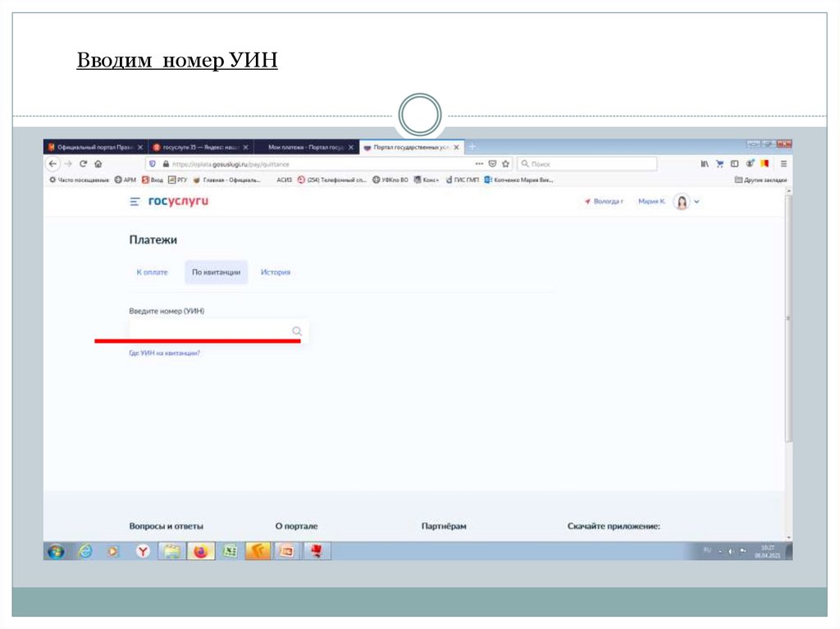Screen dimensions: 840x629
Task: Click the Pocket save icon
Action: click(492, 163)
